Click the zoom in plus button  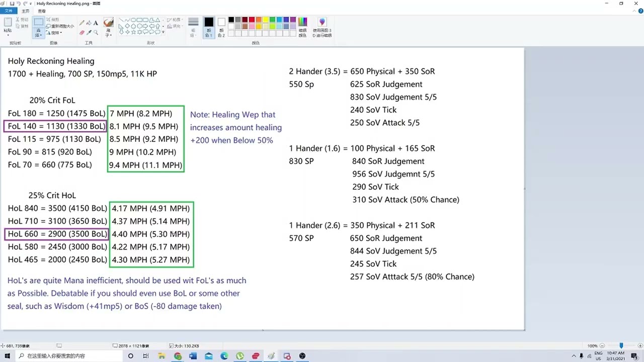[x=639, y=346]
